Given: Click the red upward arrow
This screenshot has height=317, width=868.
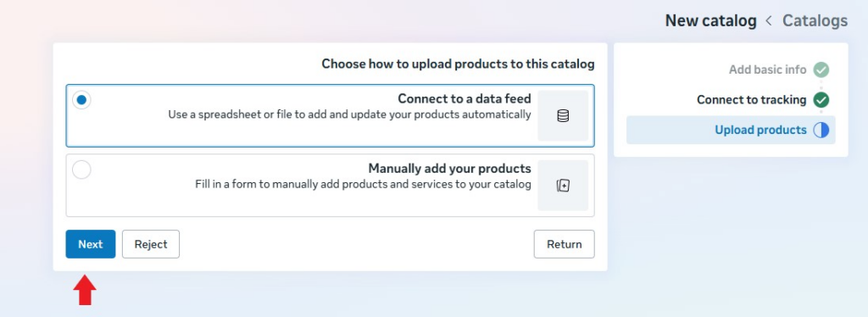Looking at the screenshot, I should 85,290.
